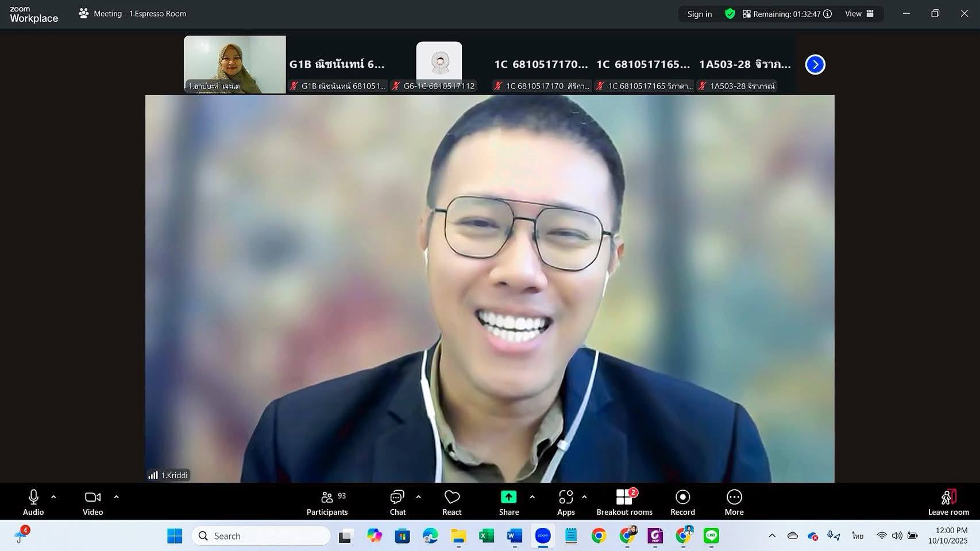980x551 pixels.
Task: Expand video settings arrow
Action: click(x=116, y=497)
